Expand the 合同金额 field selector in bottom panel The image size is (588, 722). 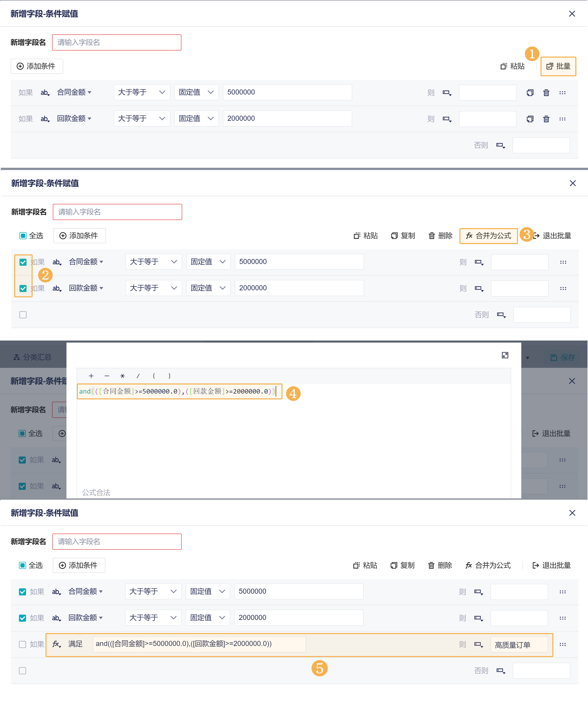pos(85,591)
